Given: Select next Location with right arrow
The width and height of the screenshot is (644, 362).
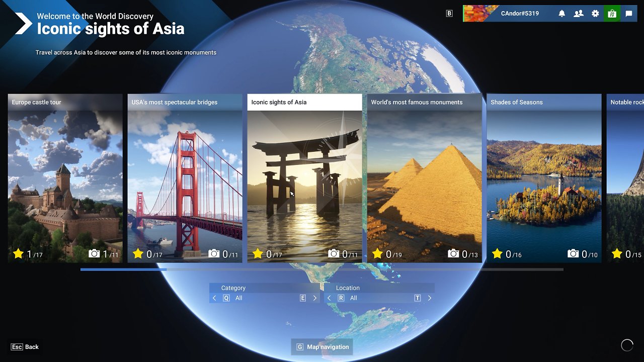Looking at the screenshot, I should [430, 298].
